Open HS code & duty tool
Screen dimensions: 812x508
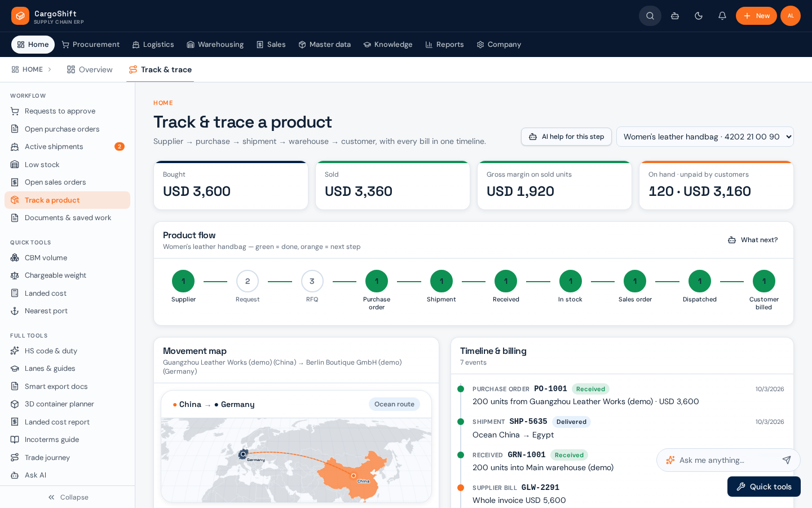(67, 351)
